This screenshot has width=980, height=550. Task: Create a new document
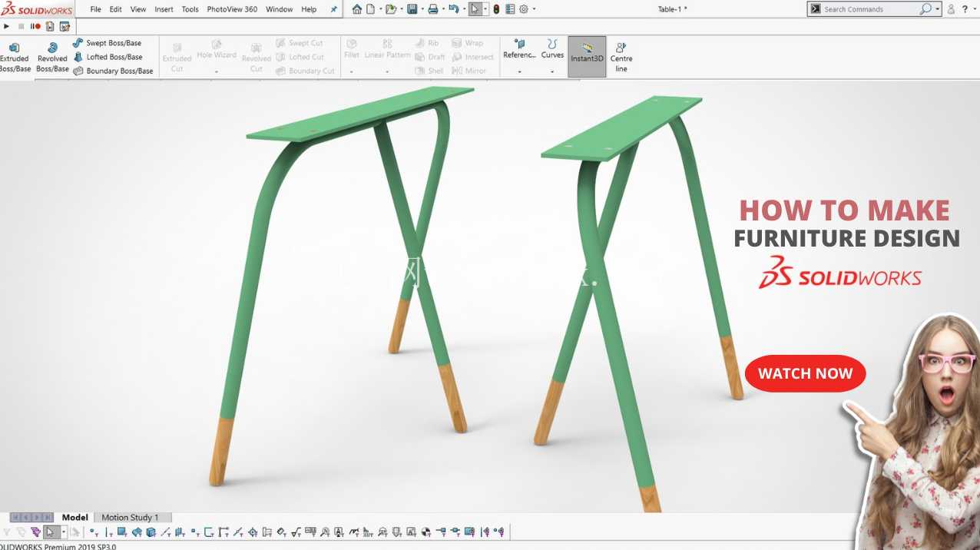coord(371,9)
